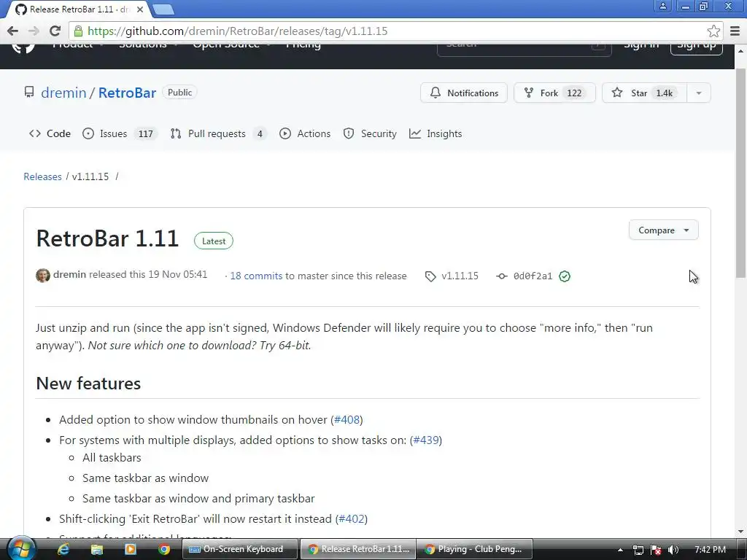Viewport: 747px width, 560px height.
Task: Open the Compare dropdown
Action: (x=663, y=230)
